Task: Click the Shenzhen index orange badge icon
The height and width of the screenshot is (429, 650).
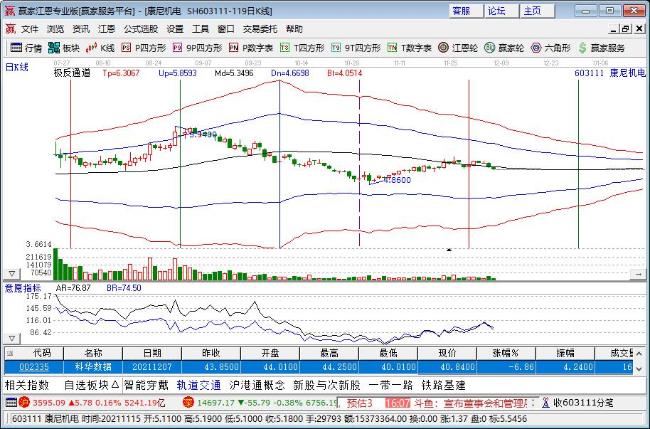Action: pyautogui.click(x=188, y=402)
